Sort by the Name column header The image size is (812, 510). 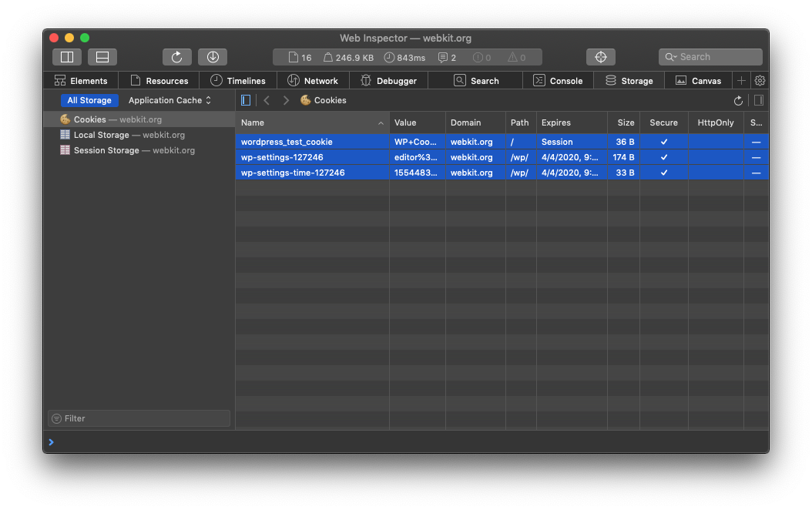coord(312,122)
